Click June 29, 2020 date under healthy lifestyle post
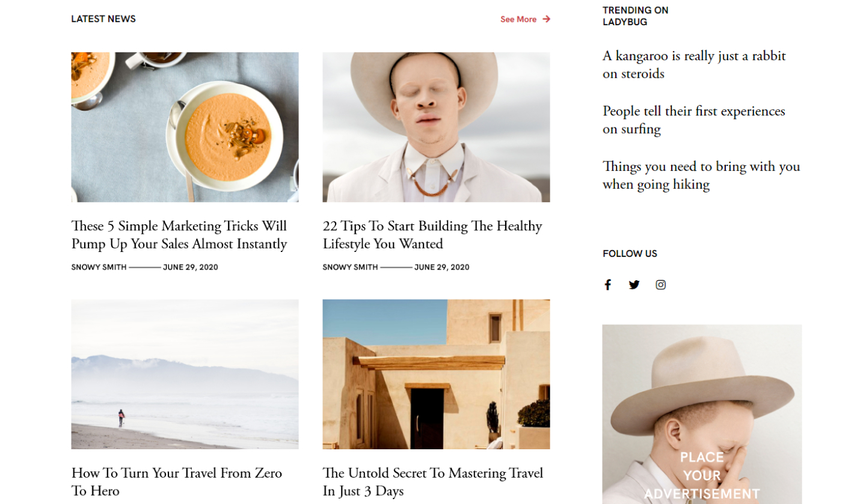This screenshot has width=866, height=504. pyautogui.click(x=442, y=267)
